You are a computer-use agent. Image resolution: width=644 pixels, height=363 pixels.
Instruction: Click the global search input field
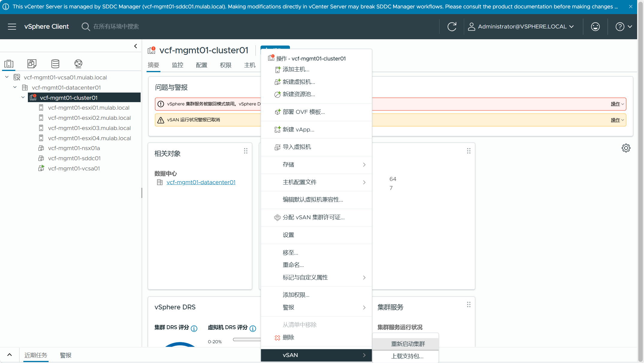(116, 27)
